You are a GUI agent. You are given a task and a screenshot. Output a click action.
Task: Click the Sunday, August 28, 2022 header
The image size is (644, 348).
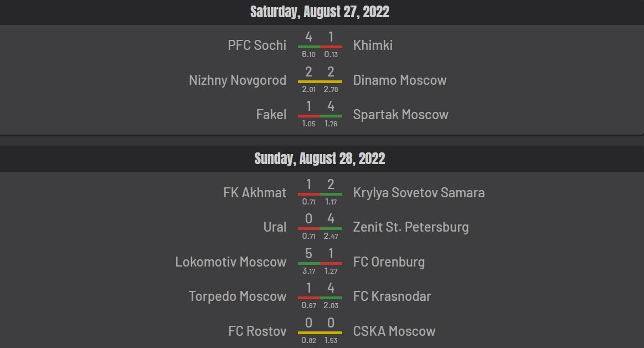tap(320, 158)
